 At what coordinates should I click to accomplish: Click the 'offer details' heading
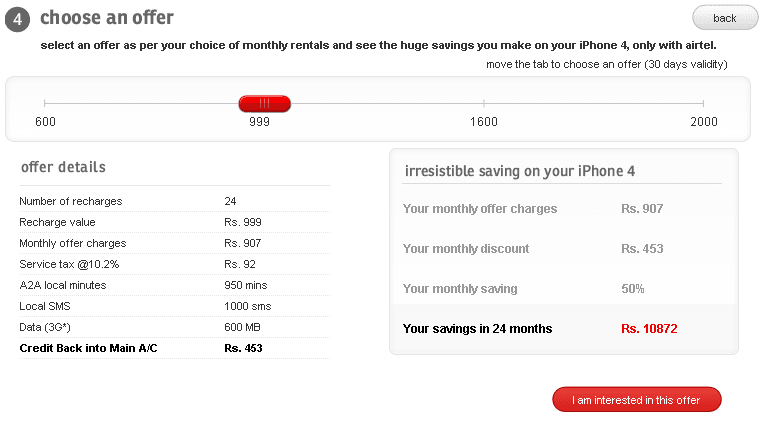63,167
